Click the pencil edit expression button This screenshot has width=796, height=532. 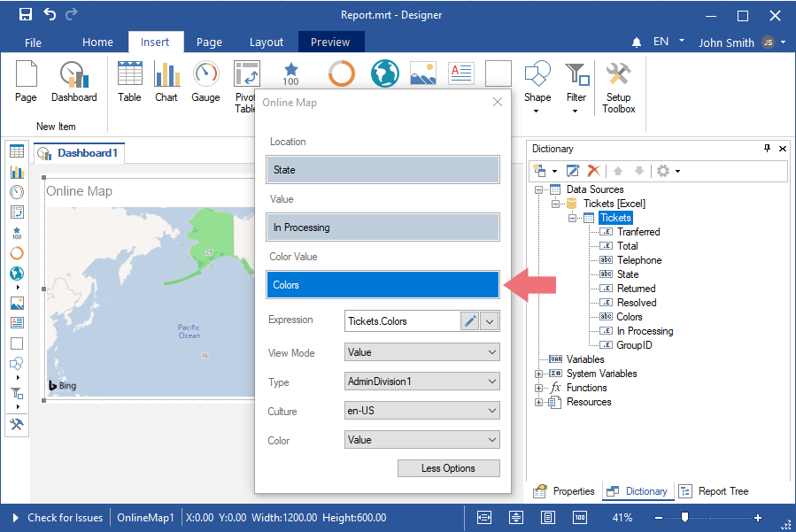coord(470,321)
